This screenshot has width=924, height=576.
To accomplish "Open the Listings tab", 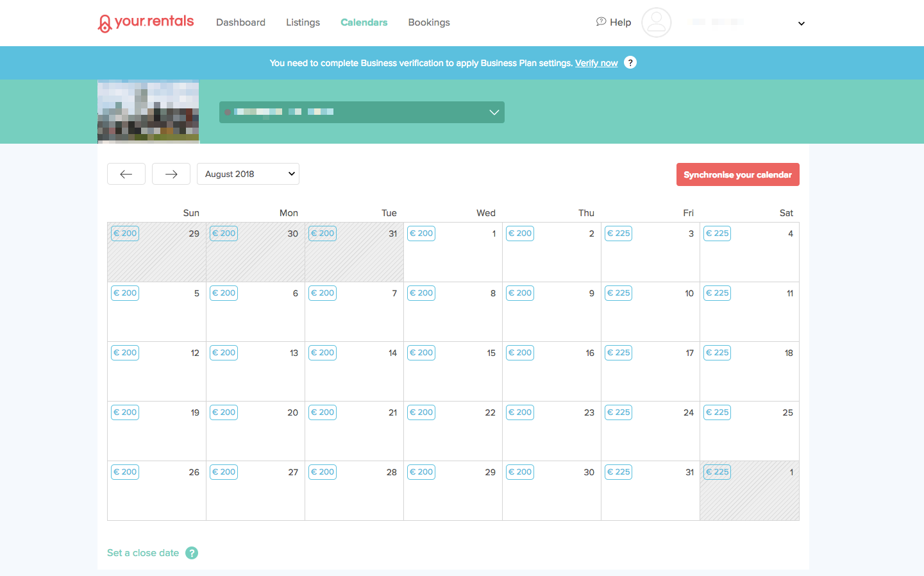I will pyautogui.click(x=303, y=22).
